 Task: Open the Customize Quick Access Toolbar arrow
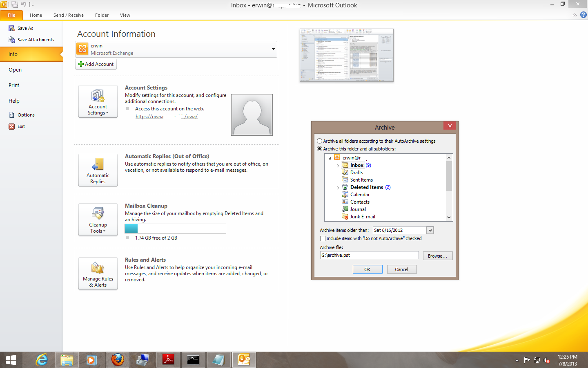(33, 5)
